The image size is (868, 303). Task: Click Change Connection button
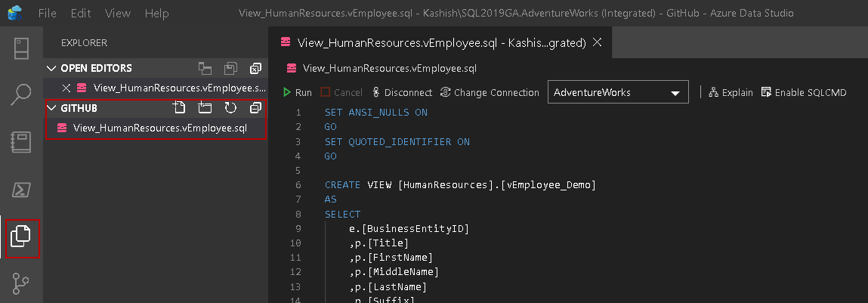[x=490, y=92]
